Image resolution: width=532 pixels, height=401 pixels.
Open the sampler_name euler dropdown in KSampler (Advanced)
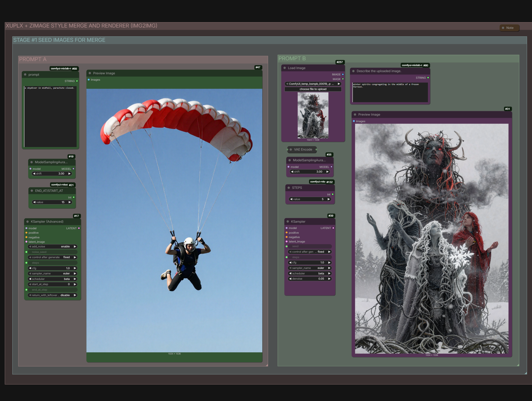coord(52,274)
